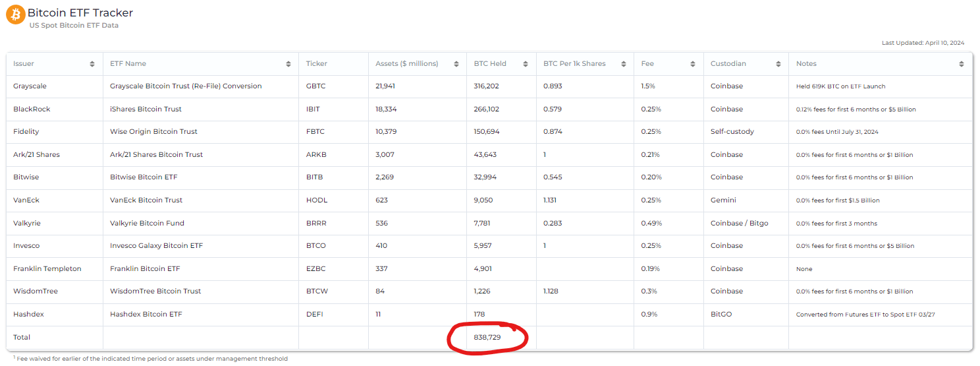Click the Total row label
Screen dimensions: 980x366
(x=22, y=337)
